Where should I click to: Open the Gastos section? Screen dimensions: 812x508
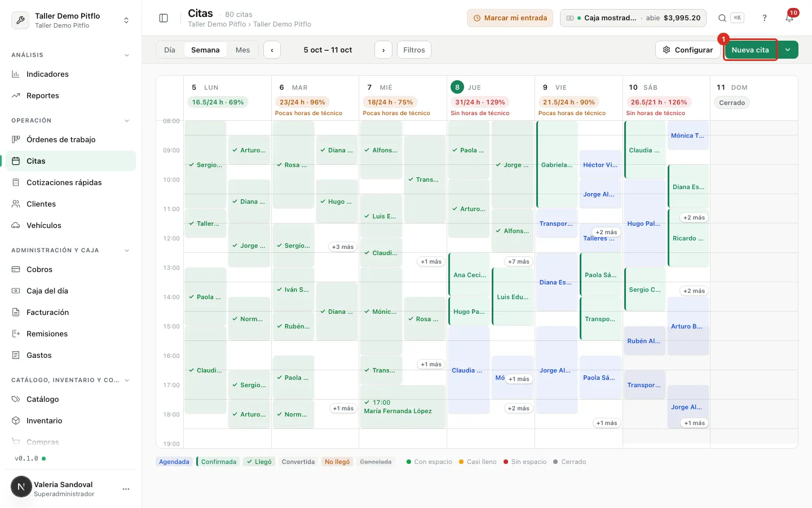(x=70, y=355)
